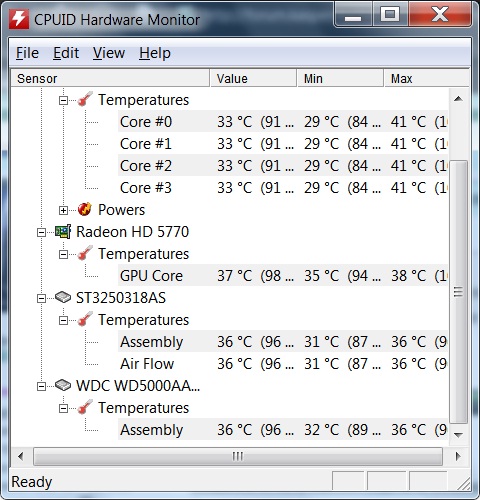Click the GPU Core max 38 °C

[408, 276]
